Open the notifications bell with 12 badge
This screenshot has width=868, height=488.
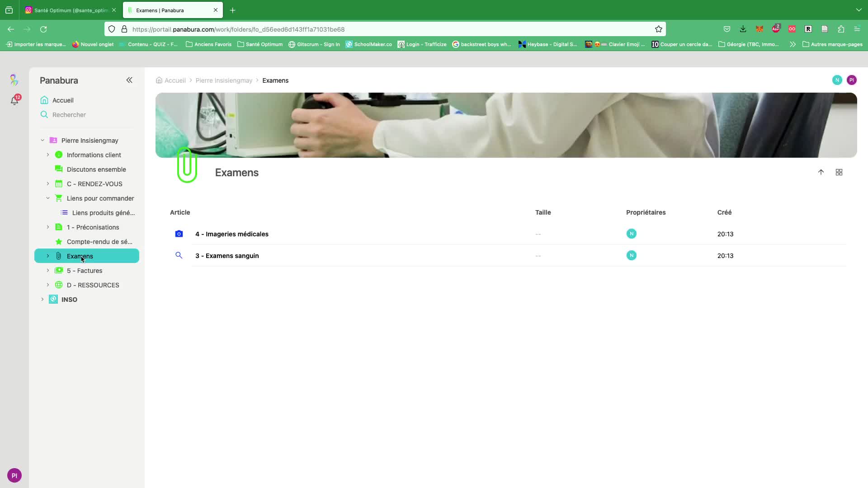pos(14,100)
